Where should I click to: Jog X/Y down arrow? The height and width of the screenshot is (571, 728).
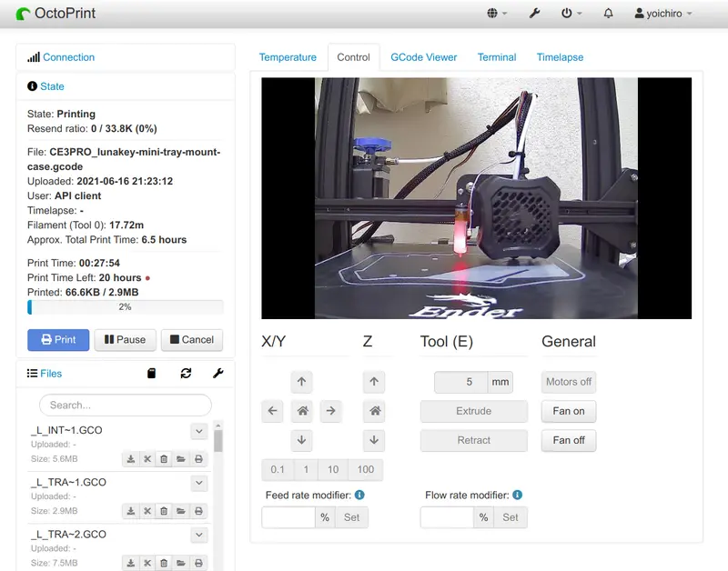pos(301,440)
